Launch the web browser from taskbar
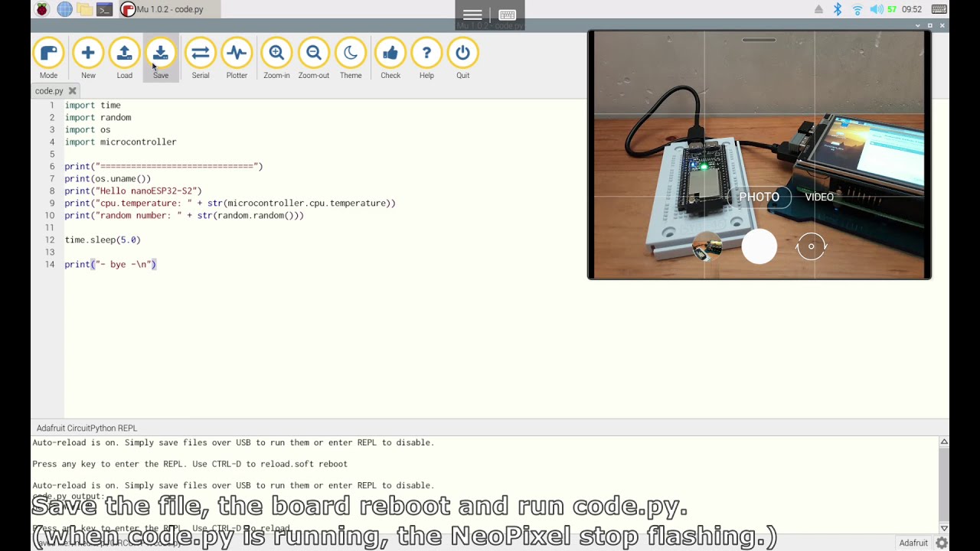The image size is (980, 551). (x=64, y=9)
